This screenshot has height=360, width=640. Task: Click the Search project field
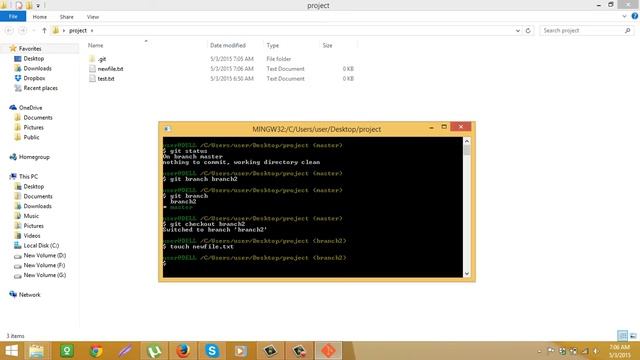point(586,31)
